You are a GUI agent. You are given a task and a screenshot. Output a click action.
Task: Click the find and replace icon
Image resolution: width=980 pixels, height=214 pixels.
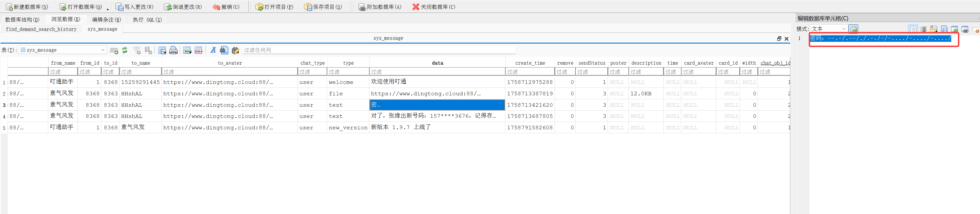click(236, 50)
